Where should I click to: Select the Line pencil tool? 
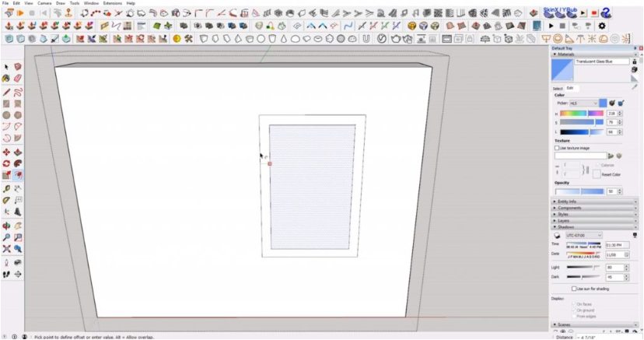[x=6, y=92]
